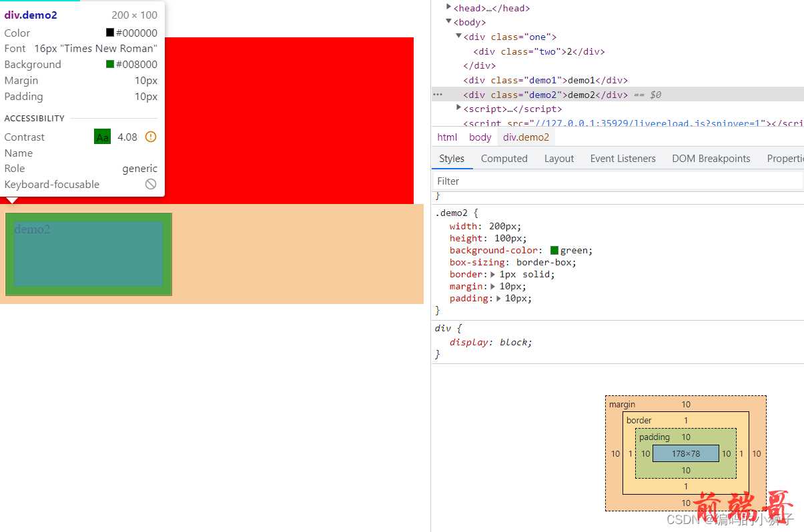Edit the right padding value in the box model
Viewport: 804px width, 532px height.
[x=726, y=453]
